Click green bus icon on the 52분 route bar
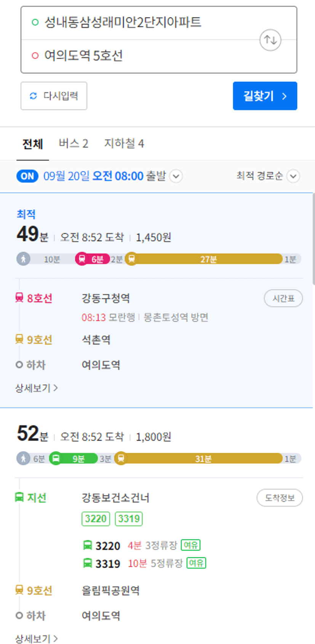This screenshot has width=315, height=644. click(56, 458)
